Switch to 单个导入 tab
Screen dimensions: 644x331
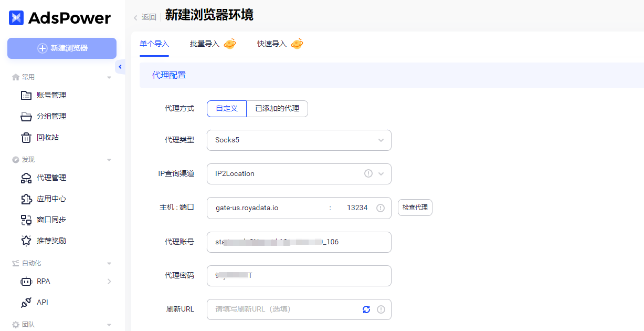154,44
